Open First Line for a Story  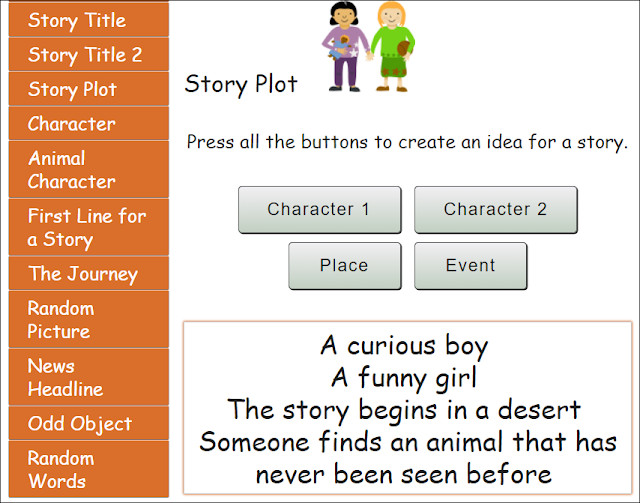point(89,227)
